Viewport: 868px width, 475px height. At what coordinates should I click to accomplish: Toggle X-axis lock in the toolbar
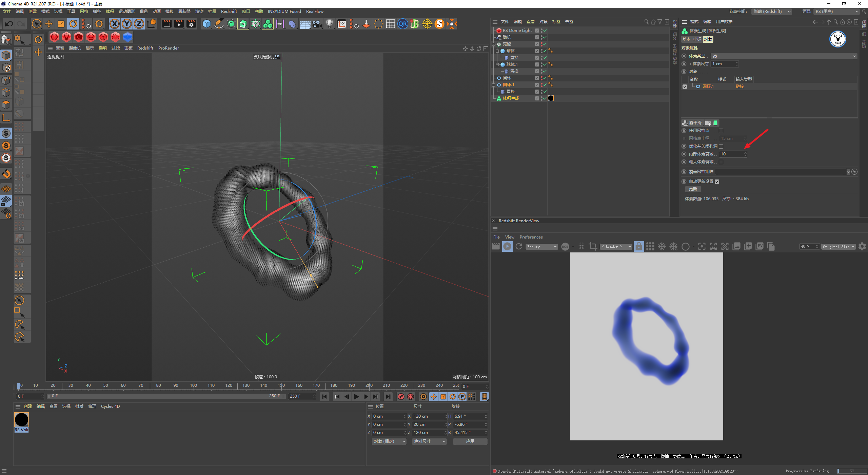tap(115, 24)
